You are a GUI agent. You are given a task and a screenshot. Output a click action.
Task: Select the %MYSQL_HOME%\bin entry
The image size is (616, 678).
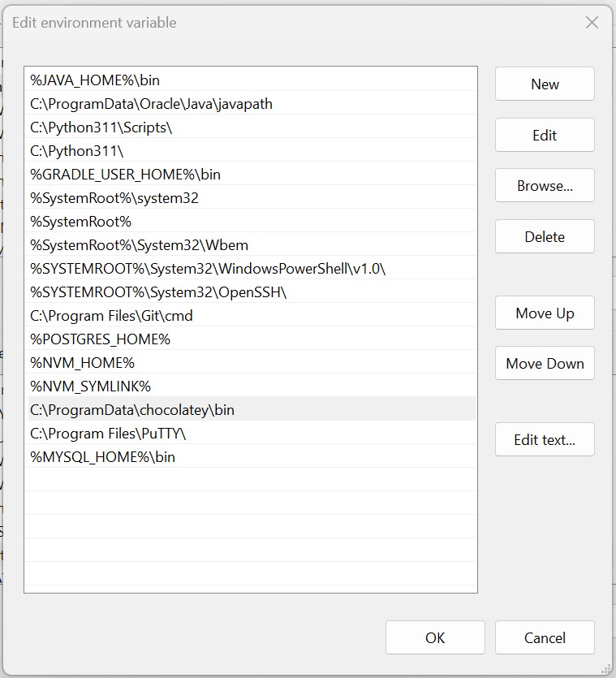102,457
